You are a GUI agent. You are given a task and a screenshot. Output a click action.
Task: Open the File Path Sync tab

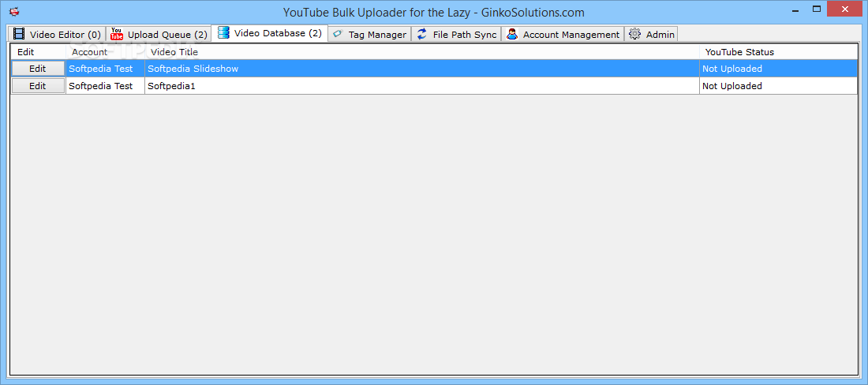click(456, 34)
